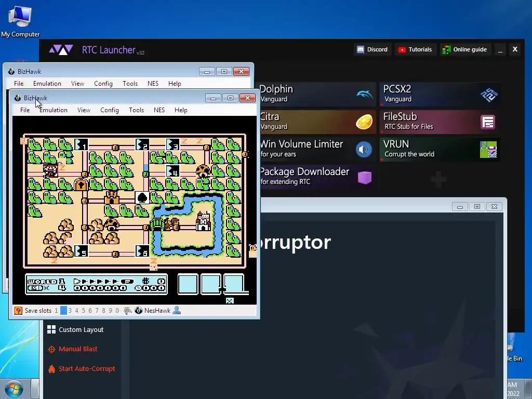Viewport: 532px width, 399px height.
Task: Click the front BizHawk title bar icon
Action: click(18, 98)
